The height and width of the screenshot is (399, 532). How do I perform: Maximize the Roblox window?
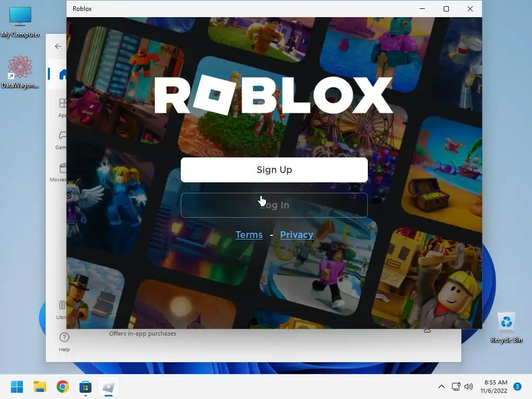[x=446, y=9]
